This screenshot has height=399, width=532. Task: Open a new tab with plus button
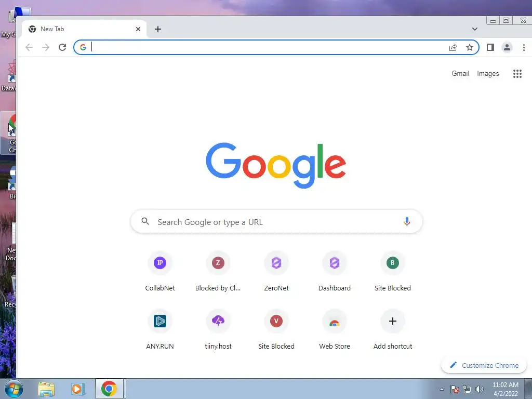click(158, 29)
